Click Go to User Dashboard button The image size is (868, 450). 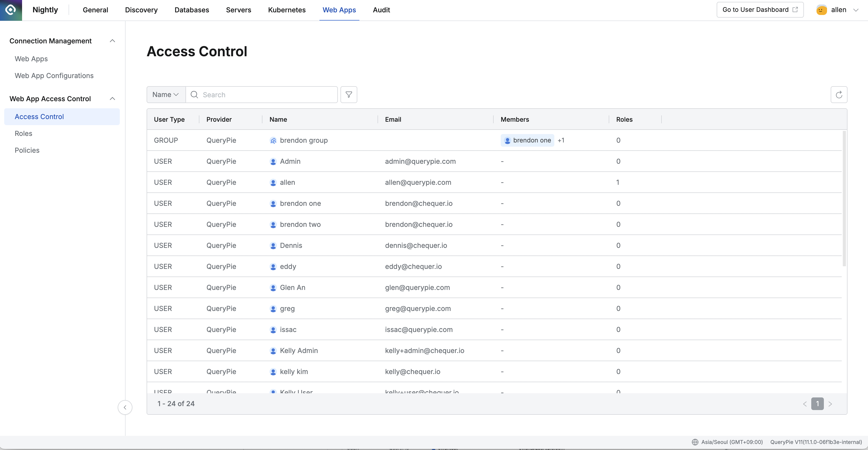760,9
